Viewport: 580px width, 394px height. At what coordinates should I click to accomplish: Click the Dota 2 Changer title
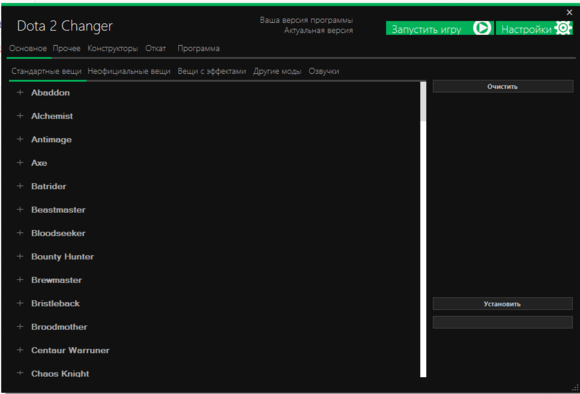(64, 26)
